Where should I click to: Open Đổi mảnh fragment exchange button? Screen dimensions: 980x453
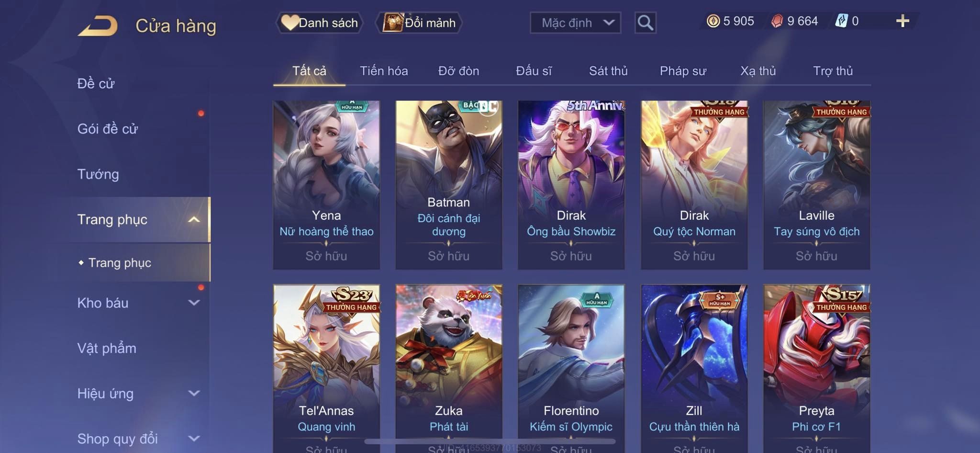[419, 23]
